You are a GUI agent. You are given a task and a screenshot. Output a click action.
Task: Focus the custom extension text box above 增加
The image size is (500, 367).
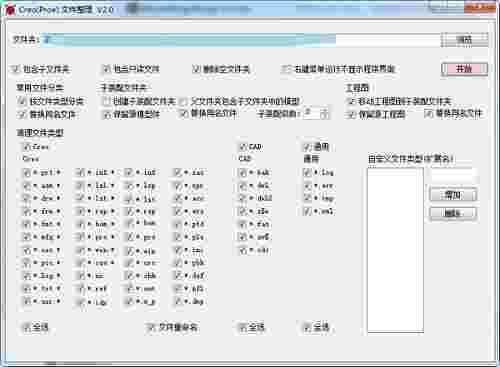click(453, 175)
